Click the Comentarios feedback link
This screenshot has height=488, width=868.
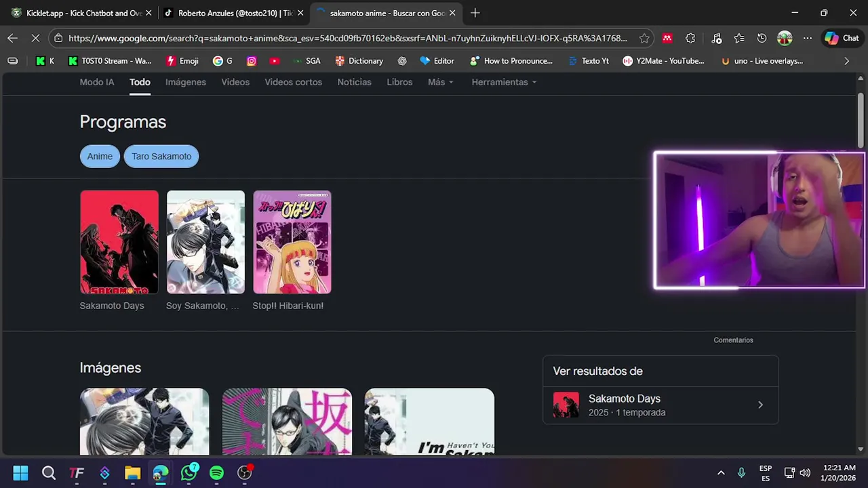tap(733, 340)
